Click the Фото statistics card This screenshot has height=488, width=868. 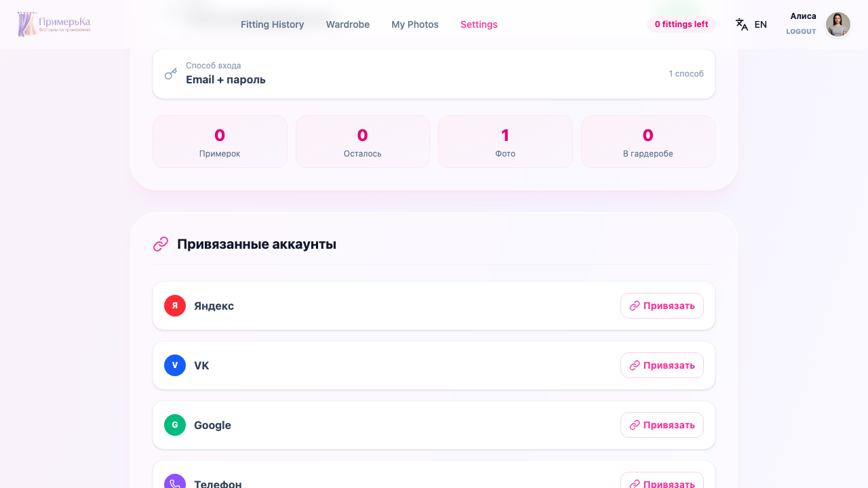pos(505,142)
